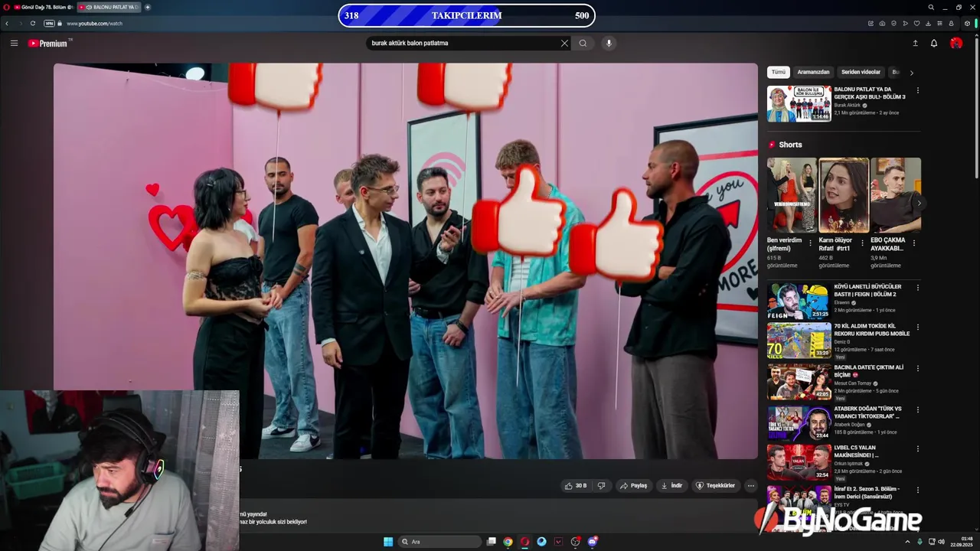Open Discord from the taskbar

click(x=592, y=541)
